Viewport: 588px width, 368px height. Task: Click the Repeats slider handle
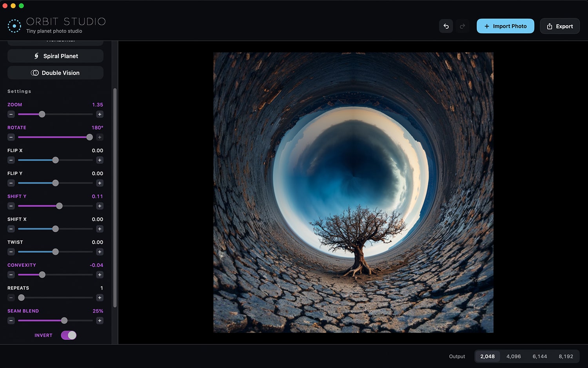point(21,298)
